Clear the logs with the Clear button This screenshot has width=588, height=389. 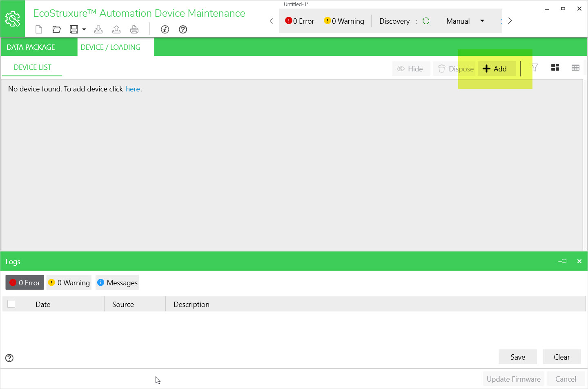[562, 357]
